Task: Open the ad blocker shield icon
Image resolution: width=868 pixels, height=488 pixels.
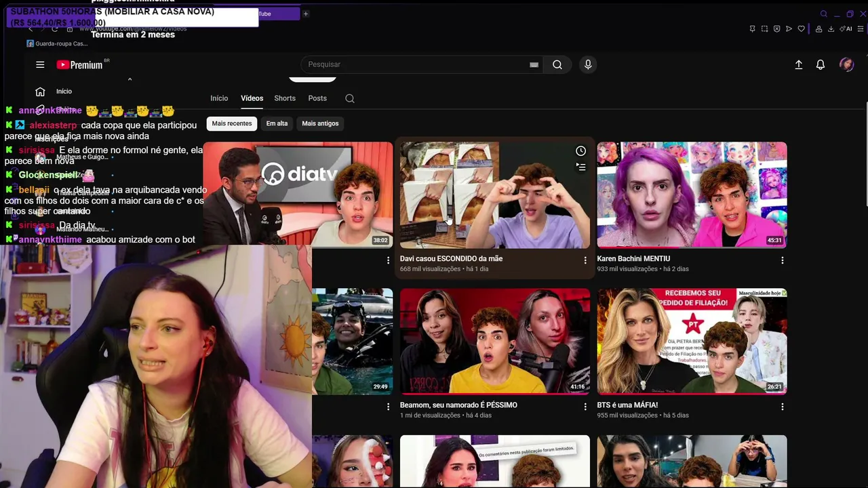Action: (x=776, y=29)
